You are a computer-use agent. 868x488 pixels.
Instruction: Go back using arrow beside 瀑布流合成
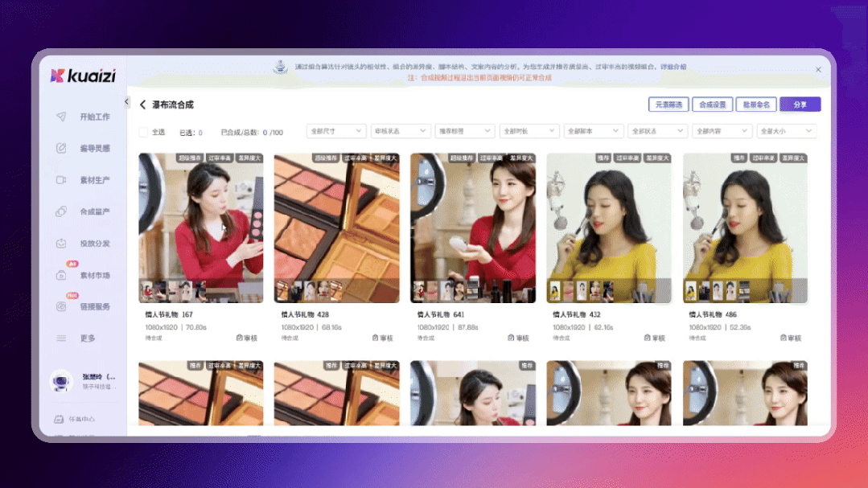coord(143,105)
